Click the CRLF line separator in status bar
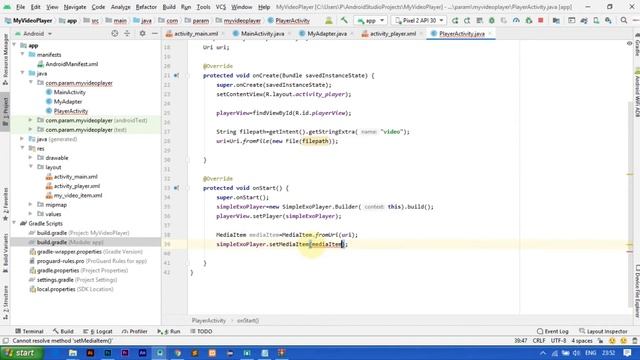640x360 pixels. click(x=539, y=341)
